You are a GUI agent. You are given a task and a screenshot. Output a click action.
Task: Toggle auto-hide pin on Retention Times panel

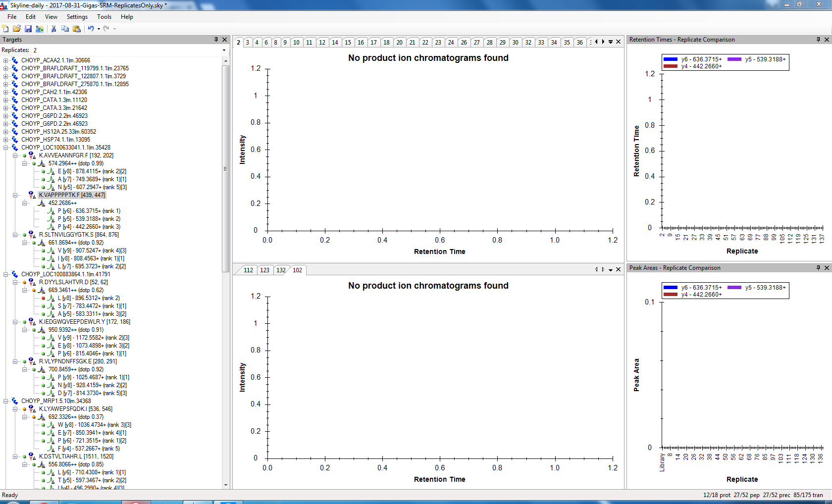click(x=818, y=40)
